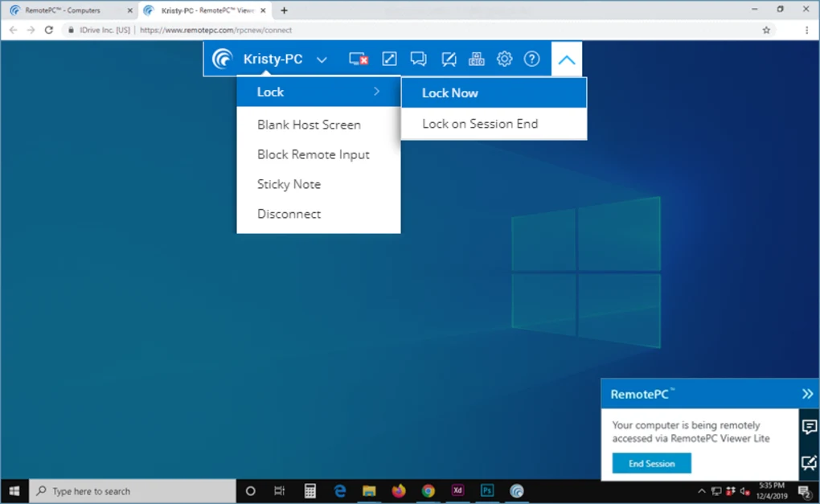The image size is (820, 504).
Task: Open RemotePC viewer settings gear
Action: 504,58
